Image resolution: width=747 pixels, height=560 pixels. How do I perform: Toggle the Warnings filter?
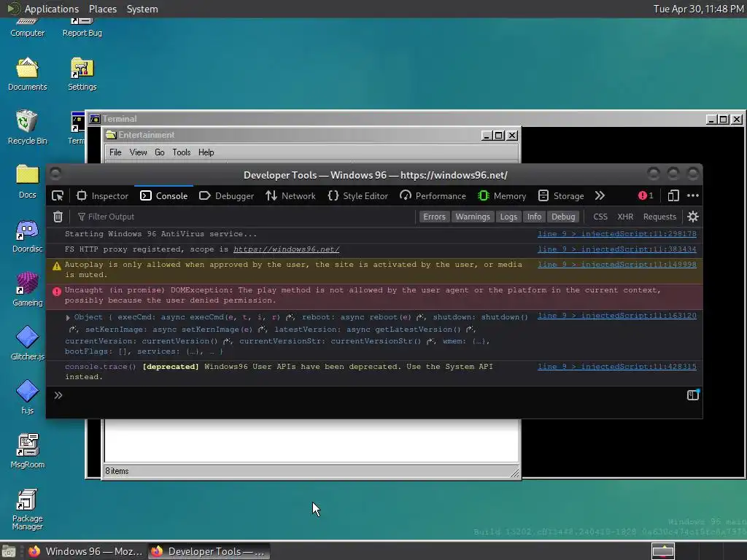point(472,217)
